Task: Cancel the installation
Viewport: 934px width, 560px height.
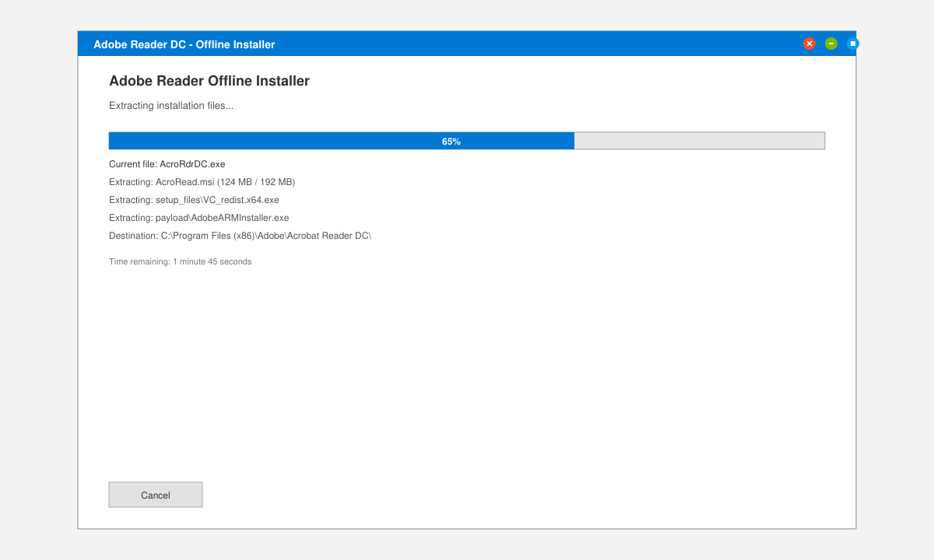Action: coord(156,495)
